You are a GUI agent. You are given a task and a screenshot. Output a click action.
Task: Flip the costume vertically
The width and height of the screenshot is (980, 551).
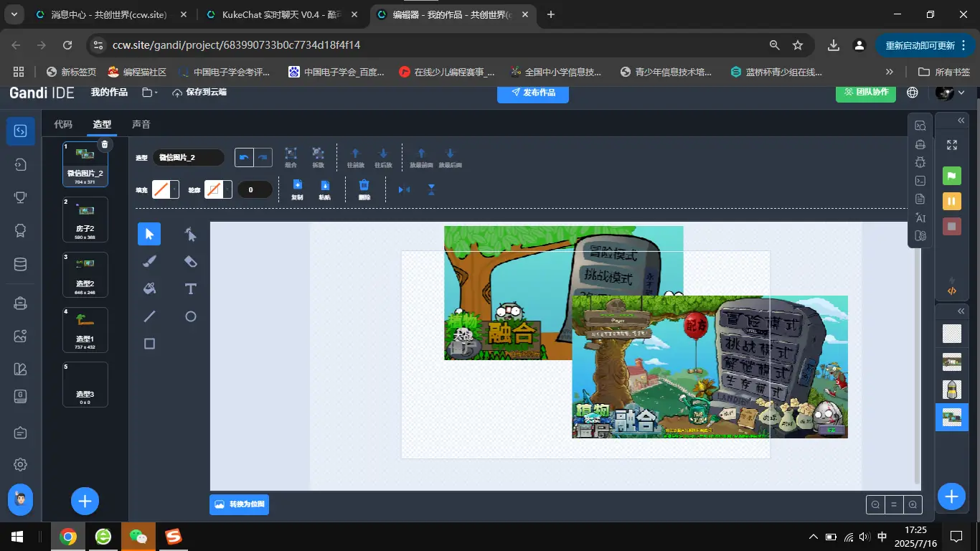[431, 189]
